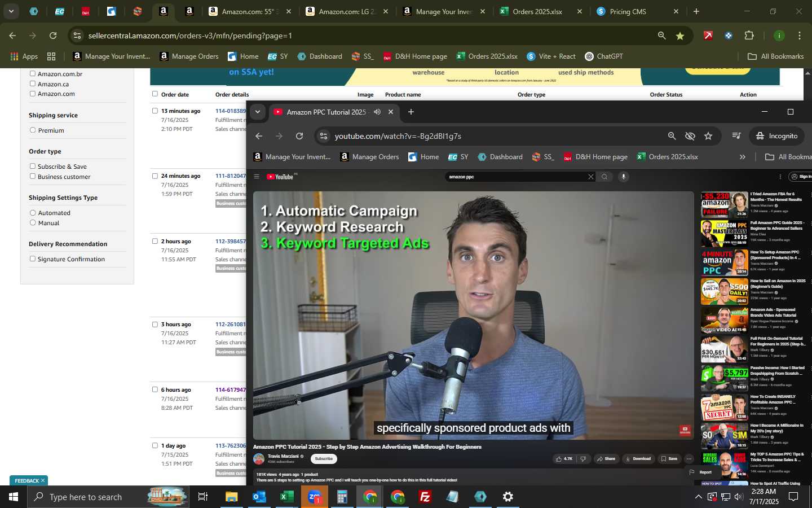Viewport: 812px width, 508px height.
Task: Open Vite + React bookmark
Action: pos(551,56)
